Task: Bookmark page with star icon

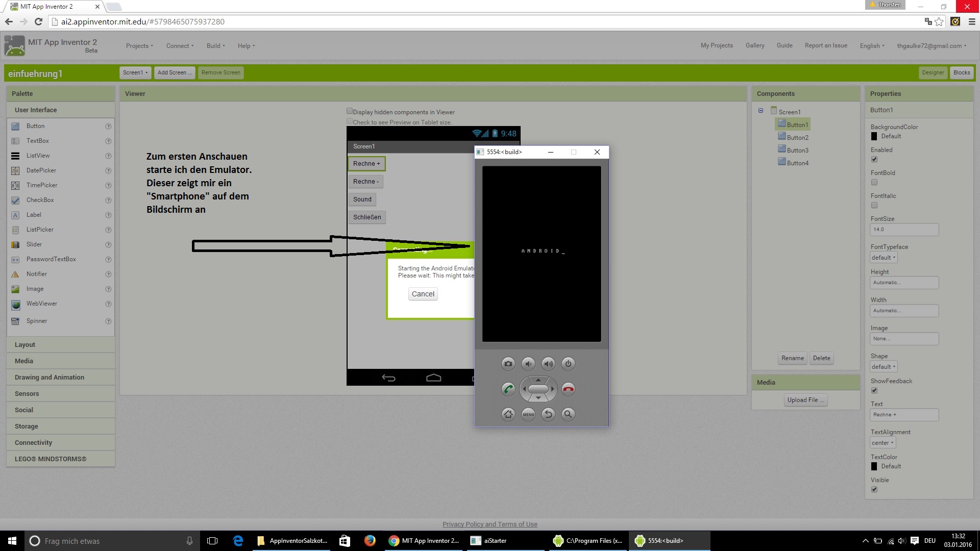Action: coord(939,21)
